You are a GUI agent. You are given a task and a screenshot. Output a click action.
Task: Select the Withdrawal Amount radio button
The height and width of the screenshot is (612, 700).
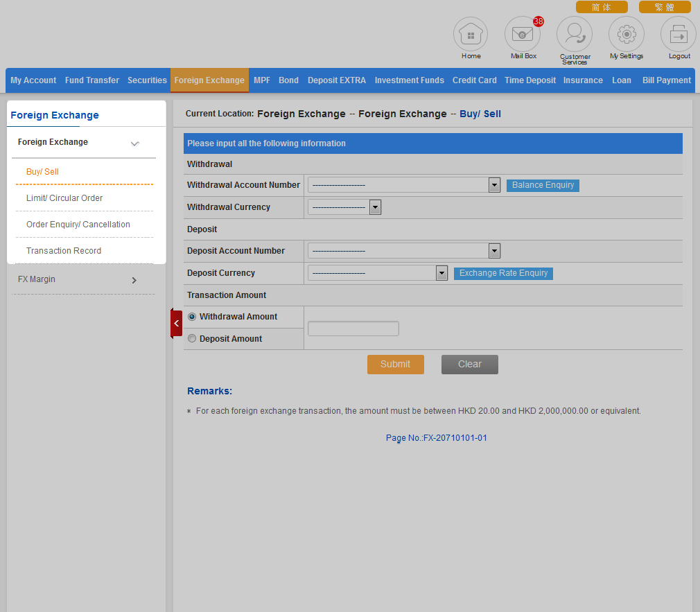pos(192,317)
